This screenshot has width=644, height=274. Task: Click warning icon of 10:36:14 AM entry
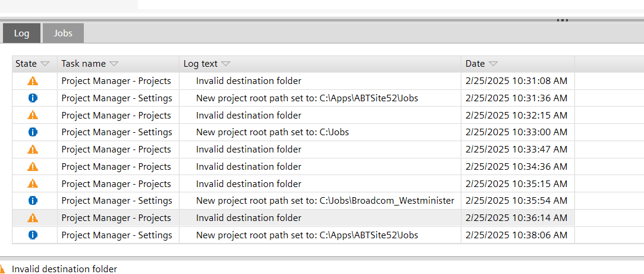[33, 218]
